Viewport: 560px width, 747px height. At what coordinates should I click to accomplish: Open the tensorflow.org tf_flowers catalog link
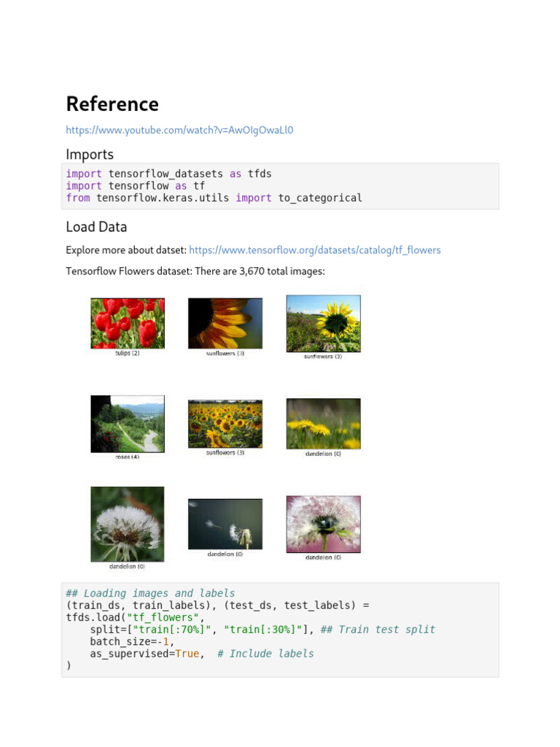[x=315, y=250]
